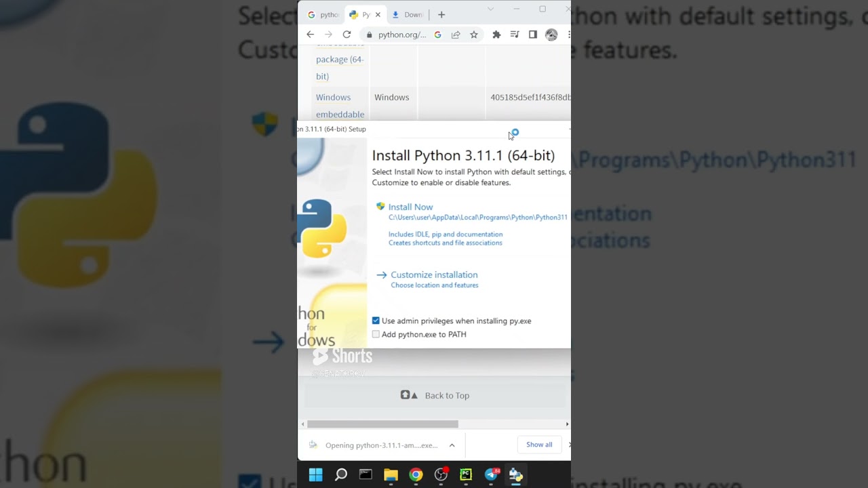Click the Back to Top arrow icon
Image resolution: width=868 pixels, height=488 pixels.
(409, 395)
